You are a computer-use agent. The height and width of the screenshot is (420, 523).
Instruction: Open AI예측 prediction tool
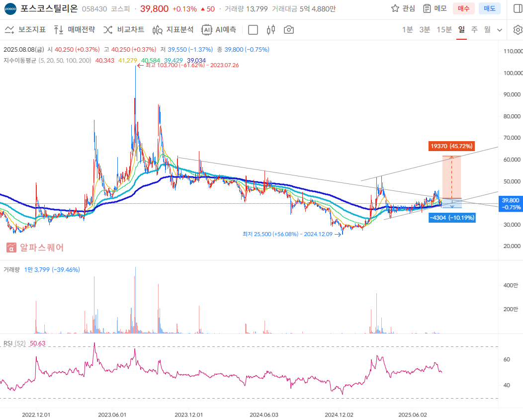tap(219, 30)
